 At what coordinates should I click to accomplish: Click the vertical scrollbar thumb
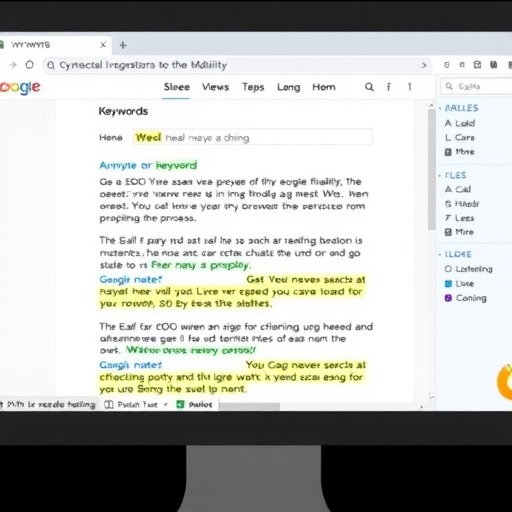coord(432,169)
